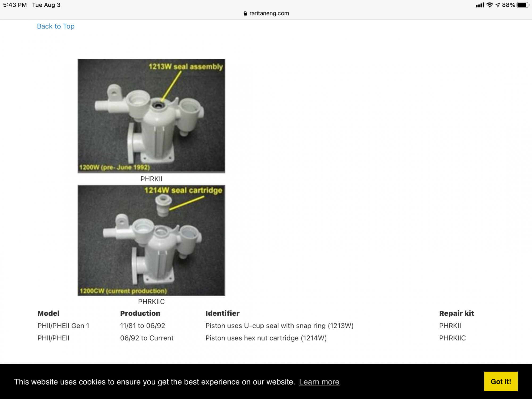Tap the 1200CW current production pump photo
532x399 pixels.
click(151, 240)
